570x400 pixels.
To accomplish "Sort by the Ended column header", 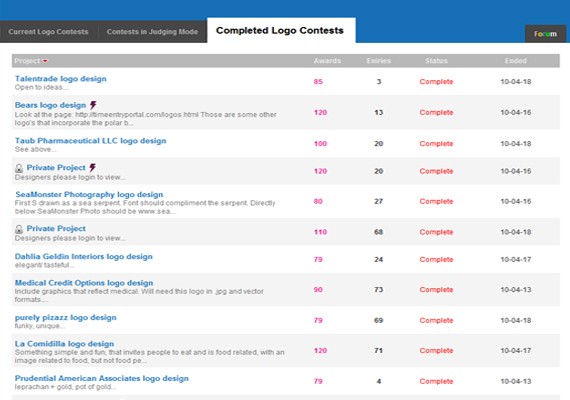I will [x=515, y=61].
